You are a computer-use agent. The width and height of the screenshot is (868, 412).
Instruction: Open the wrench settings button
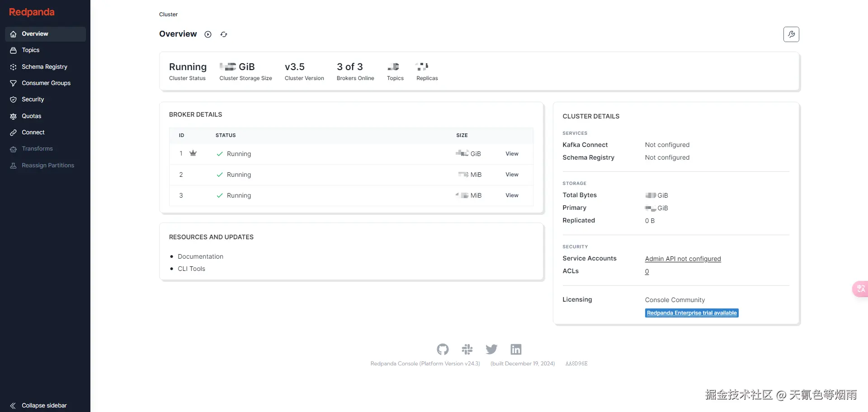791,34
